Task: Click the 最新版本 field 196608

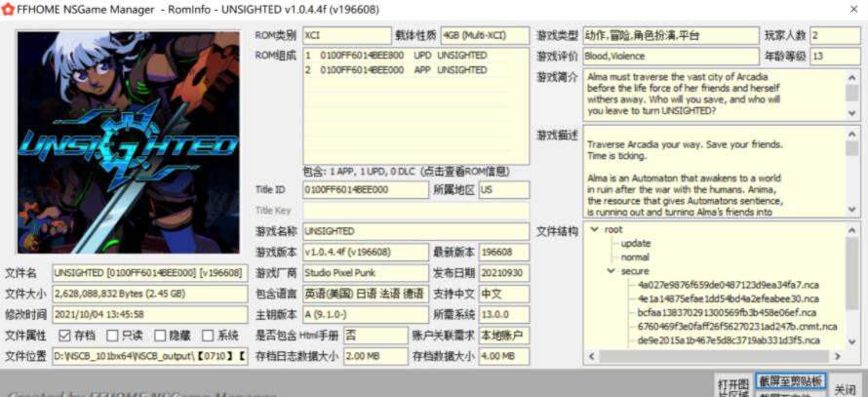Action: point(504,252)
